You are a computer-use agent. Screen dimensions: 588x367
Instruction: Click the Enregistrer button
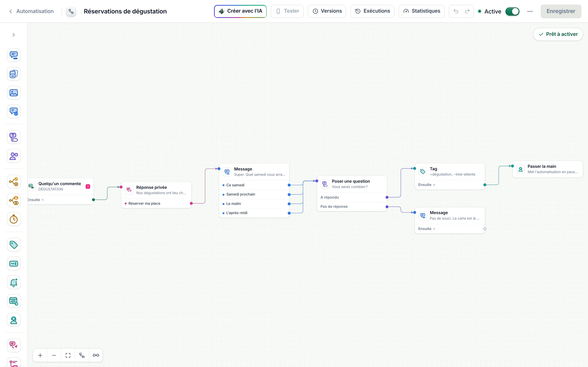pyautogui.click(x=561, y=11)
